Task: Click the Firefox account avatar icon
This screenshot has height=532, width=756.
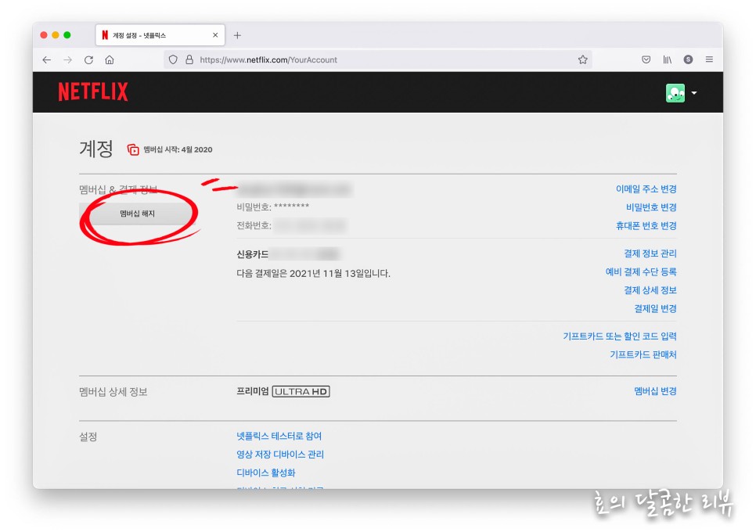Action: coord(688,59)
